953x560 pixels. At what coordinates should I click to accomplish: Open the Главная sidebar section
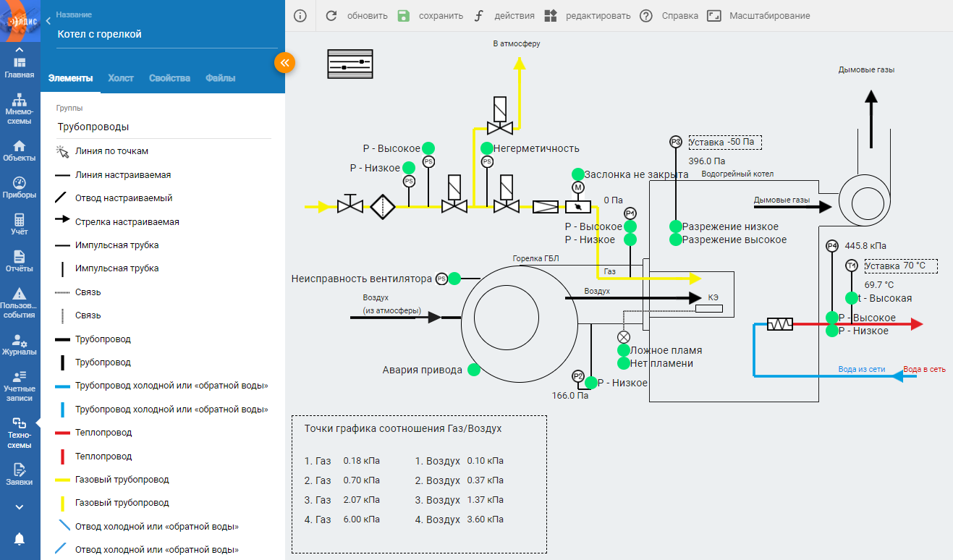point(20,67)
